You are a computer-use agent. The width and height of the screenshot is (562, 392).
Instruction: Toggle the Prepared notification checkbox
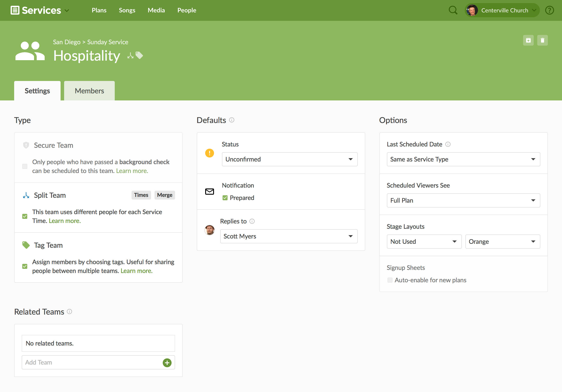coord(225,198)
